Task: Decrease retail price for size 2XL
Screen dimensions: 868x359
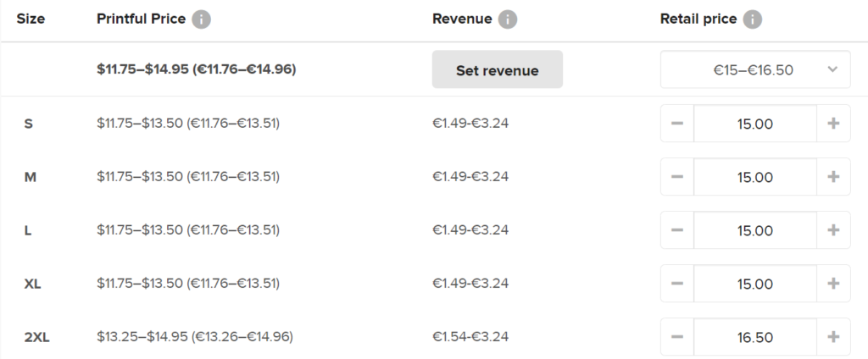Action: click(x=677, y=337)
